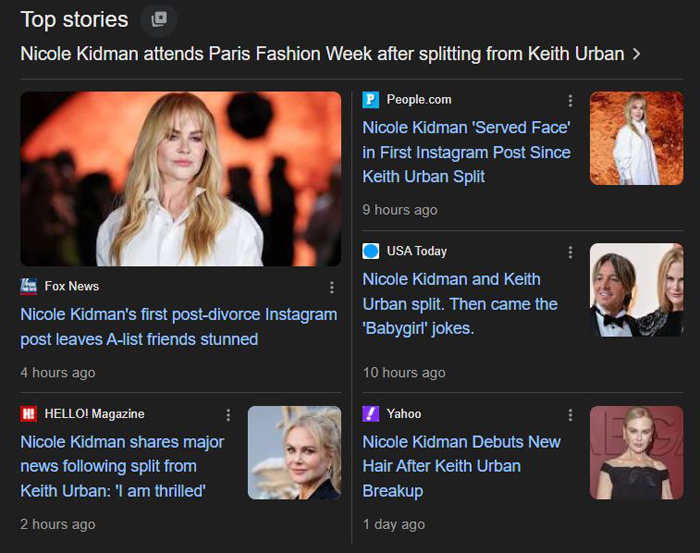
Task: Click the HELLO! Magazine red favicon
Action: point(29,414)
